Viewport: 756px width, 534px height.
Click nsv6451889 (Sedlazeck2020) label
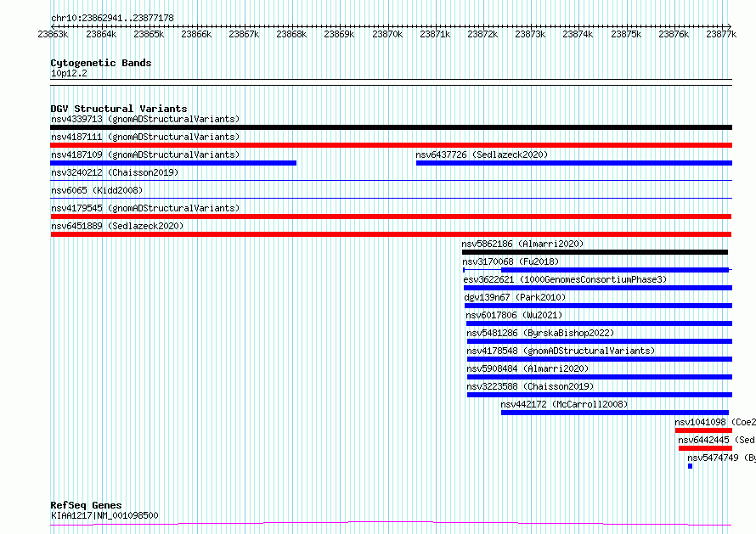click(117, 226)
